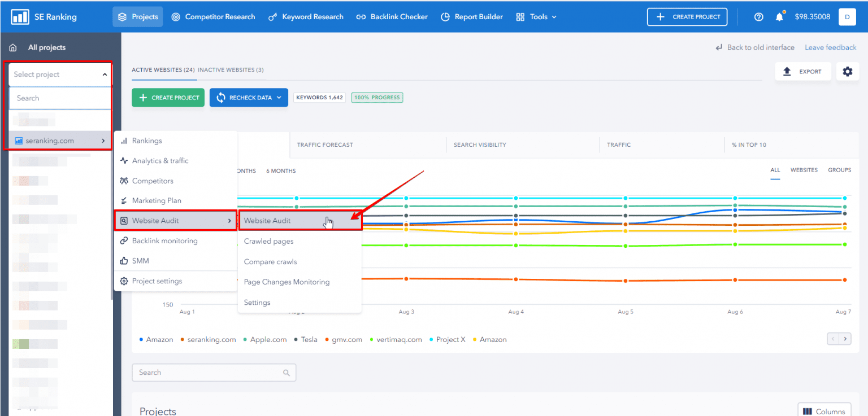Click the green Create Project button

click(x=168, y=98)
